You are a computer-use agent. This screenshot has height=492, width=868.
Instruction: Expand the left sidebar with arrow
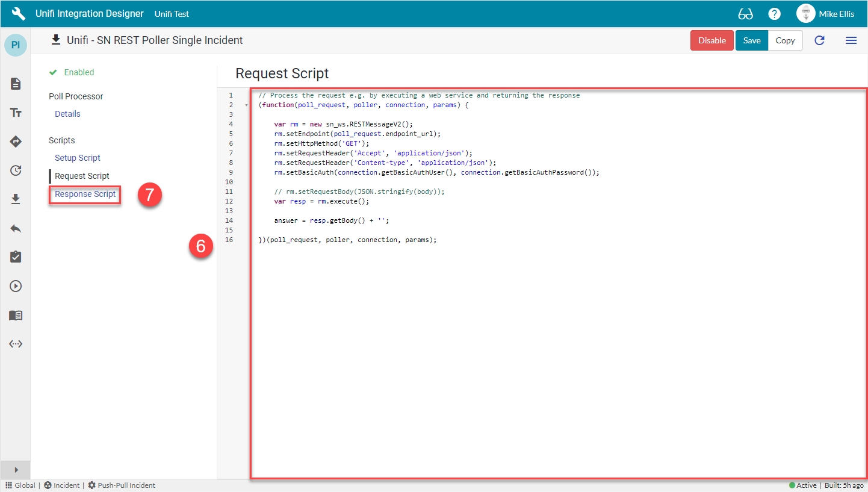16,470
